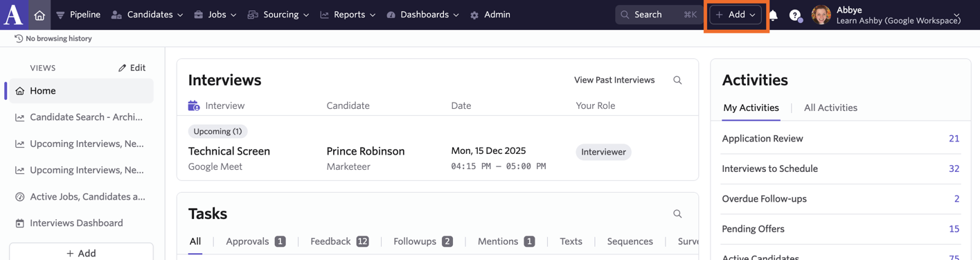
Task: Open the help question mark icon
Action: (795, 15)
